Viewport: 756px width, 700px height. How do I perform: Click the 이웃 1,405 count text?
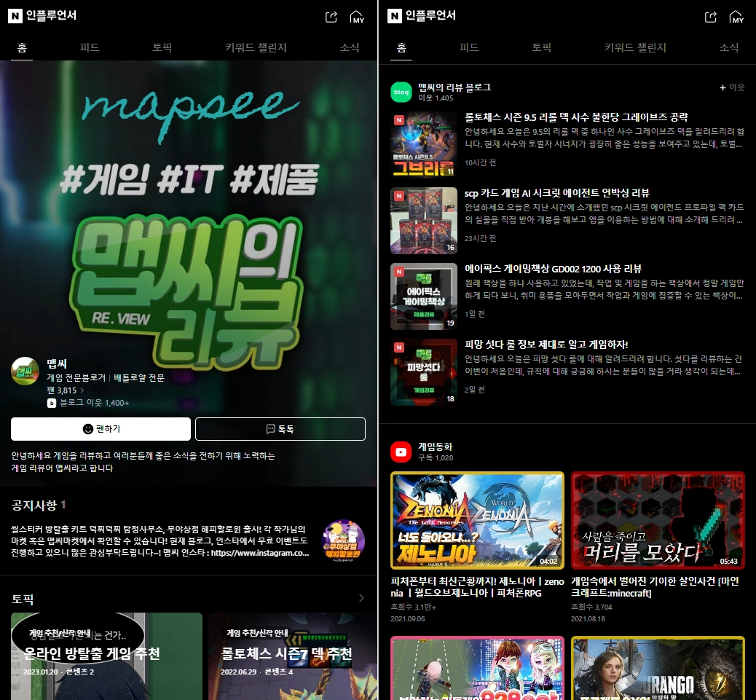(x=436, y=98)
